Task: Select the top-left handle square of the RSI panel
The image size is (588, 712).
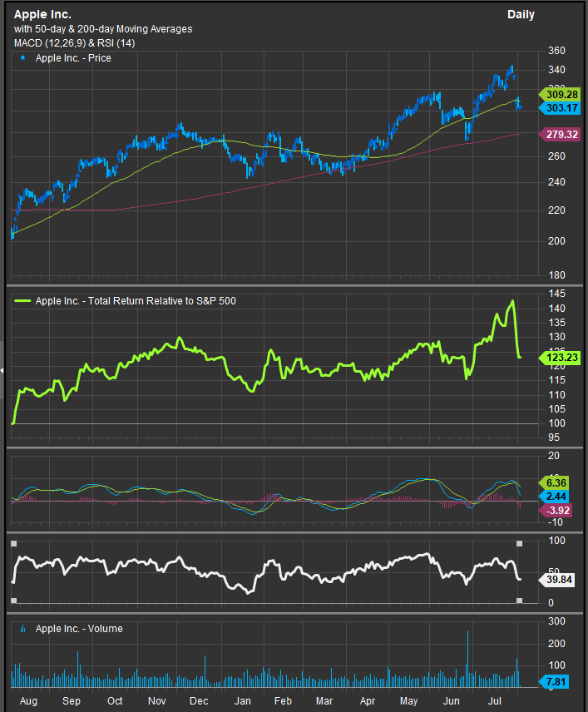Action: point(13,543)
